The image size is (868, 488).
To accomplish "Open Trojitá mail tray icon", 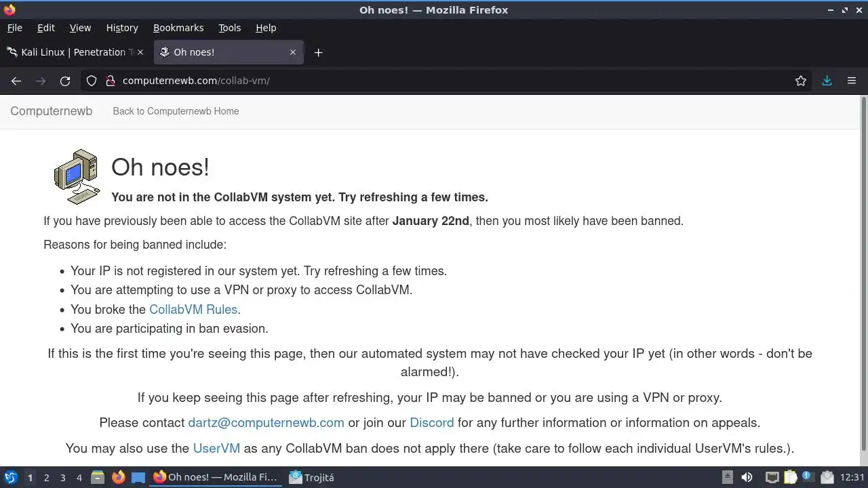I will click(826, 477).
